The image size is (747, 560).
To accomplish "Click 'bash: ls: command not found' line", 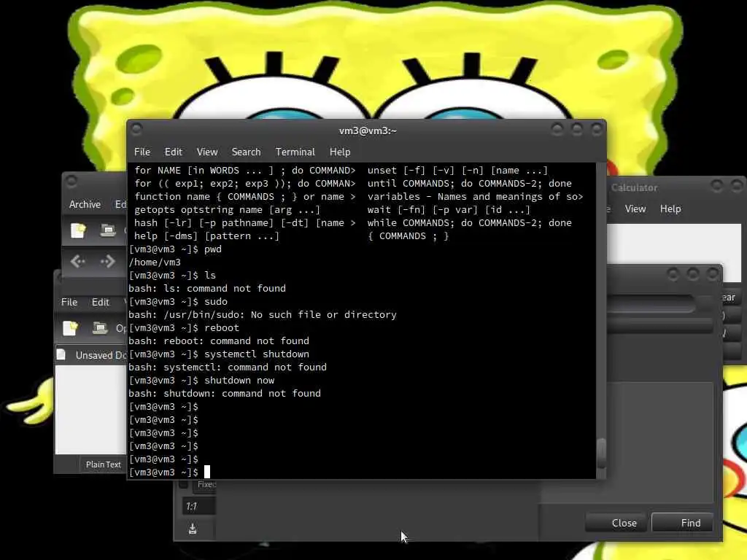I will pos(207,288).
